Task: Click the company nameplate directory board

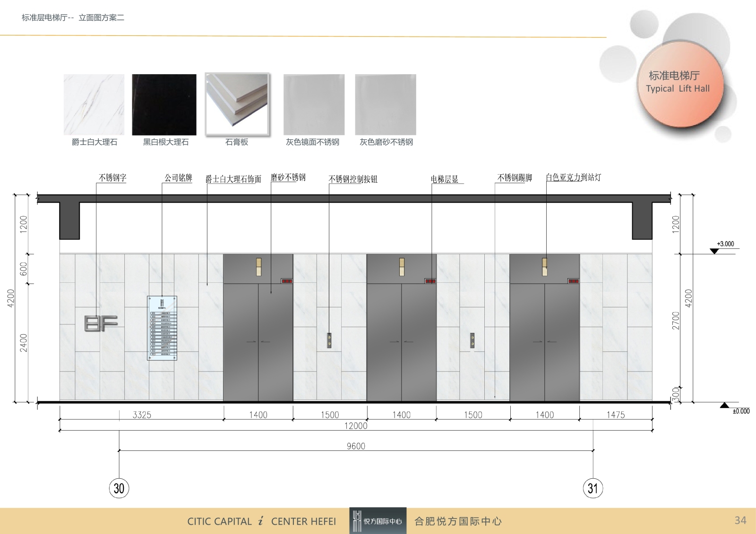Action: coord(162,328)
